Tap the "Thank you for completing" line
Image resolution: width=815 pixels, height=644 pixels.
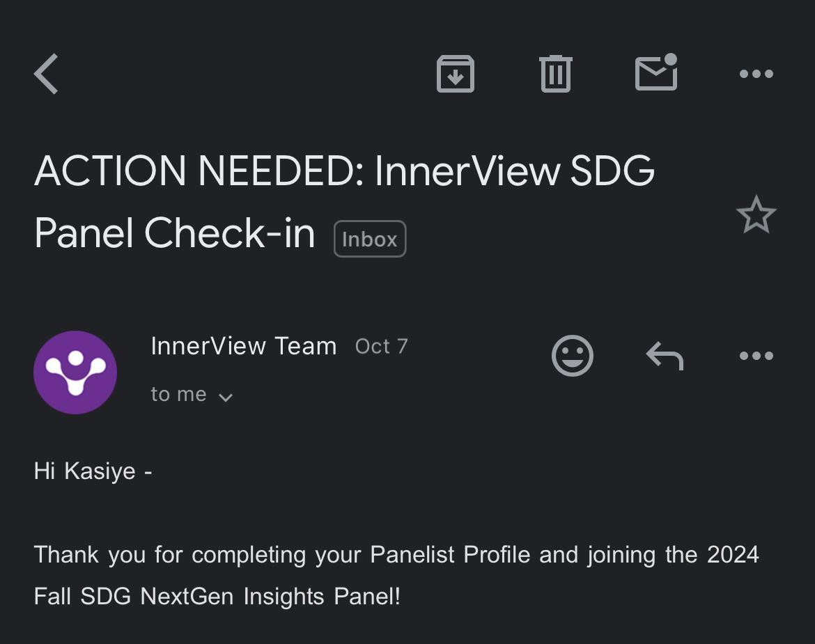(x=396, y=555)
